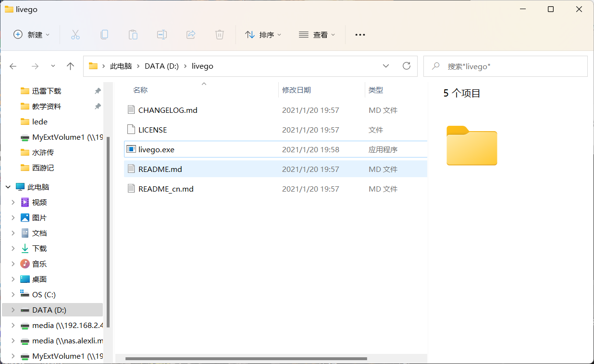594x364 pixels.
Task: Select 下载 folder in navigation pane
Action: (x=39, y=248)
